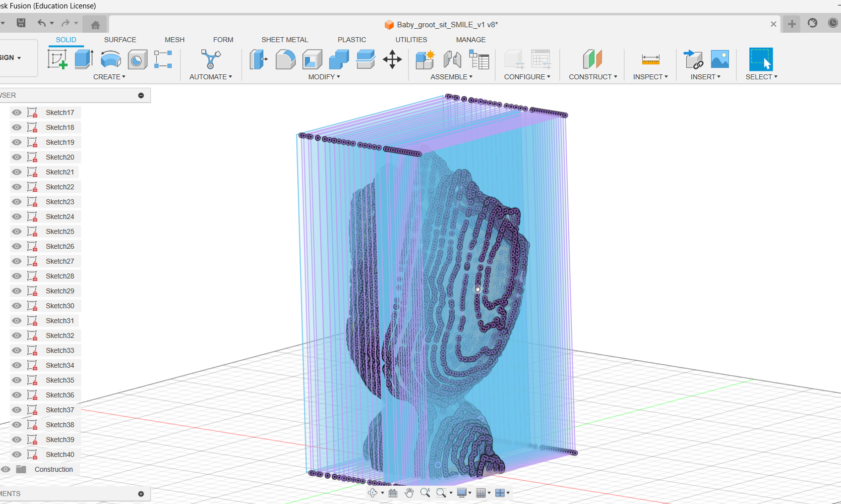Select the Revolve tool
This screenshot has width=841, height=504.
coord(111,59)
